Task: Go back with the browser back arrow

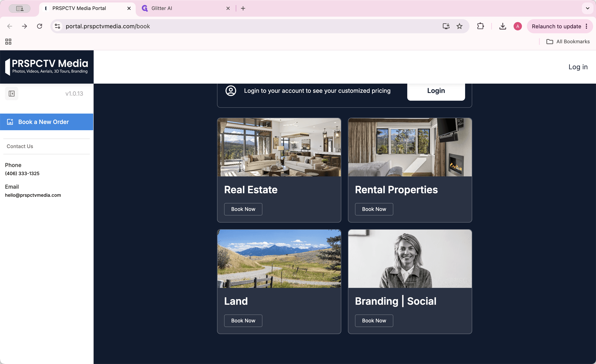Action: pos(10,26)
